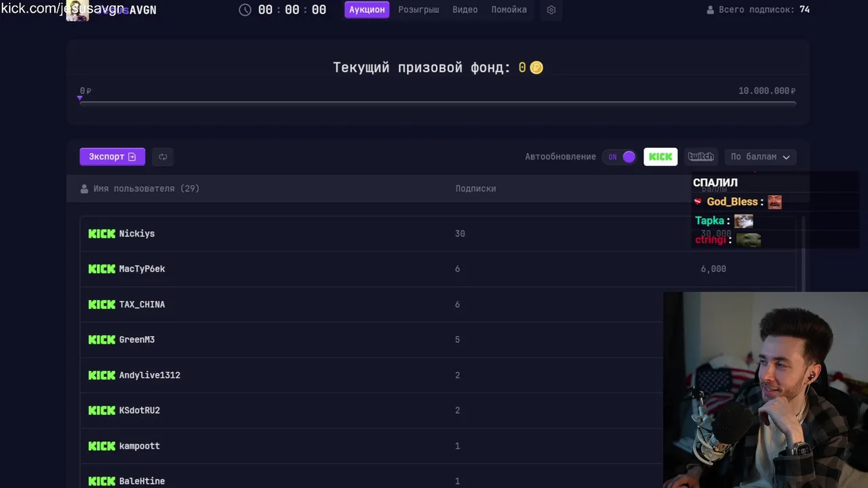Switch to the Розыгрыш tab
This screenshot has height=488, width=868.
click(418, 9)
